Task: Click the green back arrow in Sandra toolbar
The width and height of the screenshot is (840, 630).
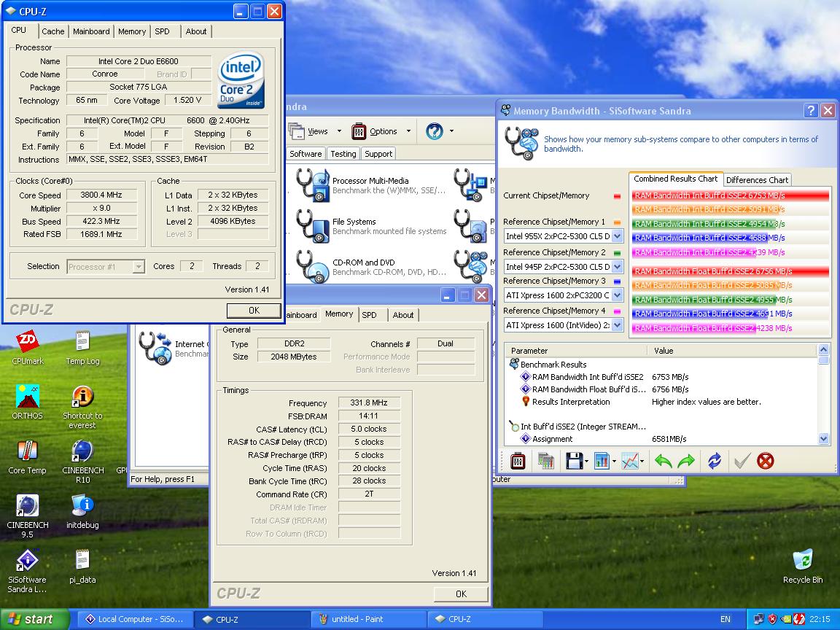Action: [x=663, y=461]
